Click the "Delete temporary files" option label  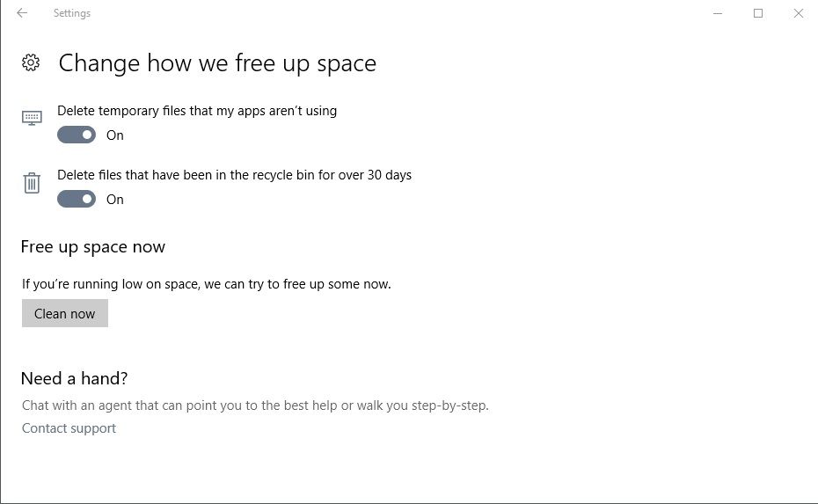tap(197, 111)
